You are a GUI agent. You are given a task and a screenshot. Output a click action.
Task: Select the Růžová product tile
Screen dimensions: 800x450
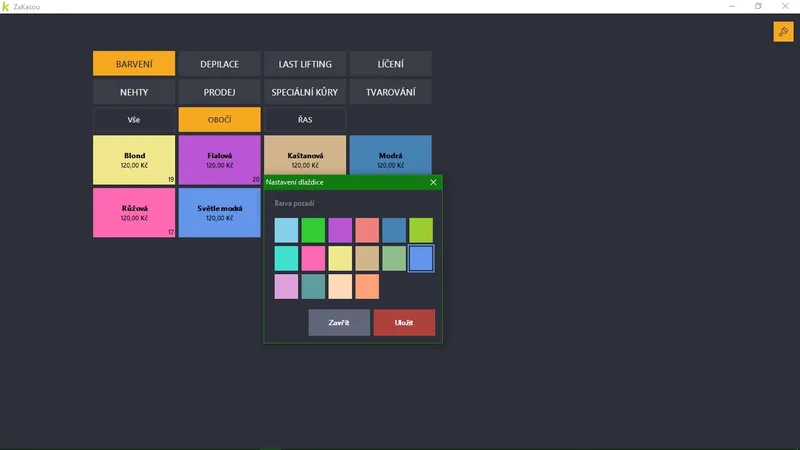tap(134, 212)
